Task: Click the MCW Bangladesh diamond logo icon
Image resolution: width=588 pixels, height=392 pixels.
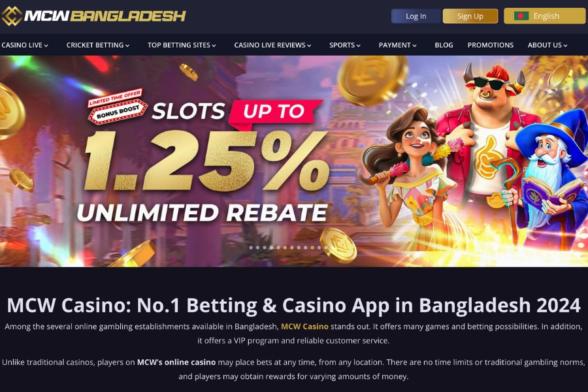Action: tap(12, 16)
